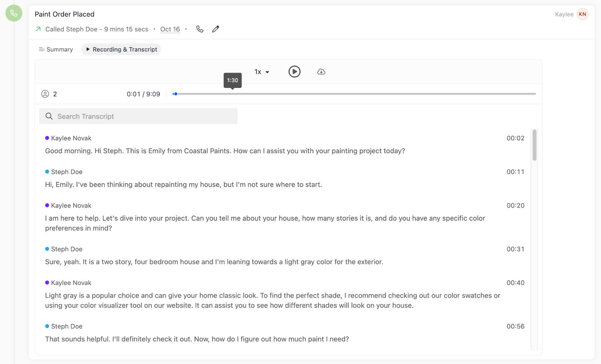Click the KN user avatar
The image size is (601, 364).
coord(582,14)
